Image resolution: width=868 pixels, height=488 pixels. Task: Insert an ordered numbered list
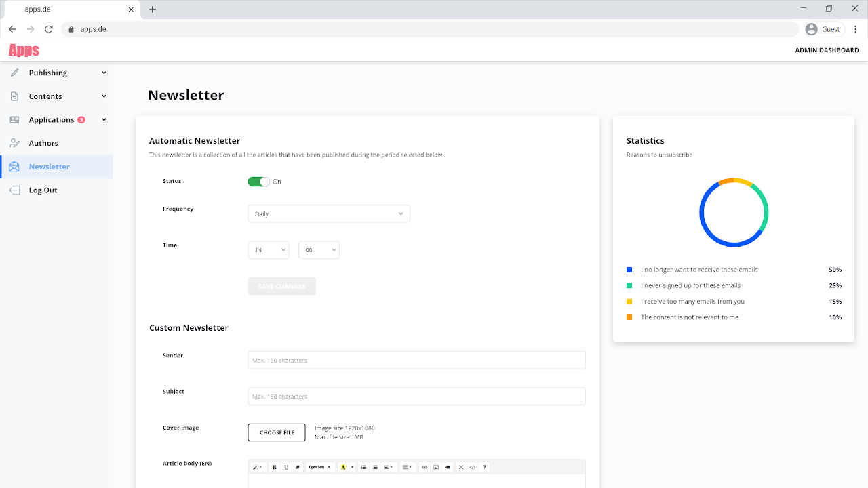coord(375,467)
